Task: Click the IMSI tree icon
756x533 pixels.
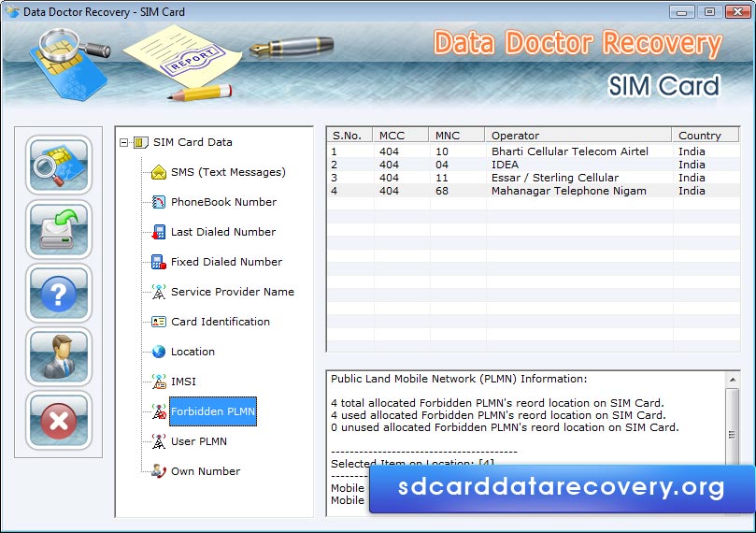Action: [159, 382]
